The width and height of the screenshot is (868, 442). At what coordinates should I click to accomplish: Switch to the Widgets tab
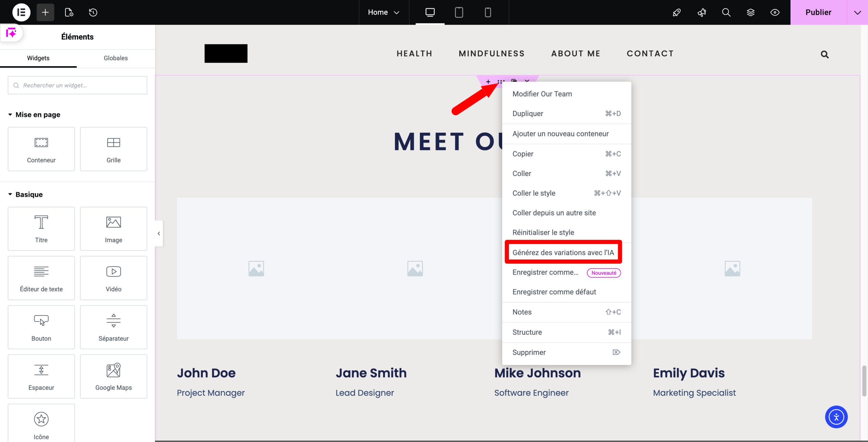coord(38,58)
